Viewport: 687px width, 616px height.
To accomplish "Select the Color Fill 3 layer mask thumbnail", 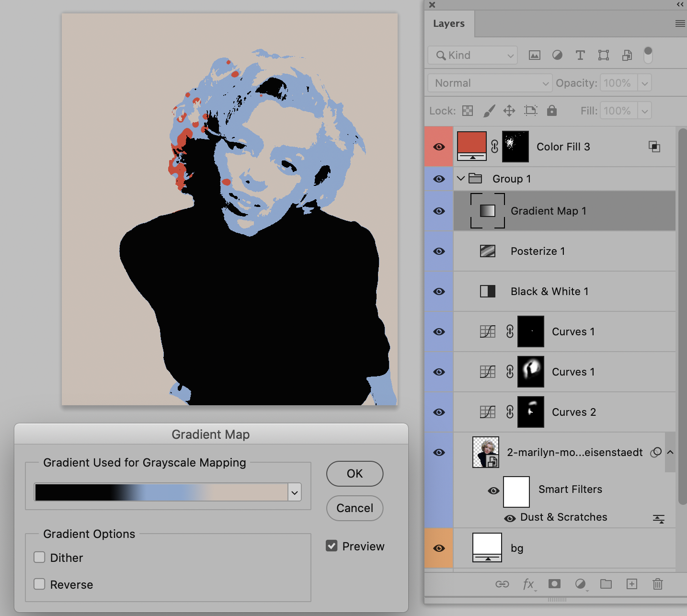I will (x=515, y=147).
